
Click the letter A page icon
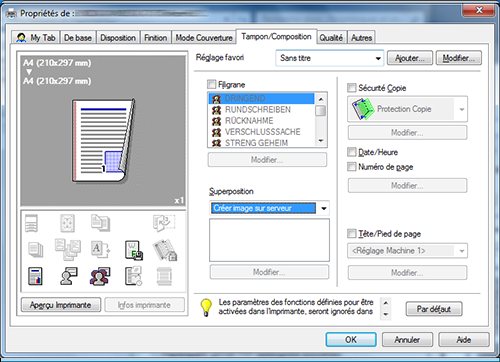pos(100,249)
